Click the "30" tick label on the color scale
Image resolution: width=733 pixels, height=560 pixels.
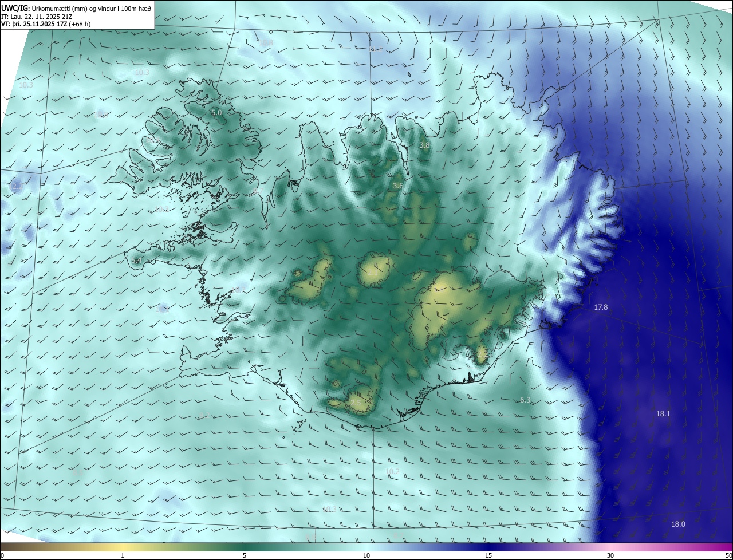610,555
